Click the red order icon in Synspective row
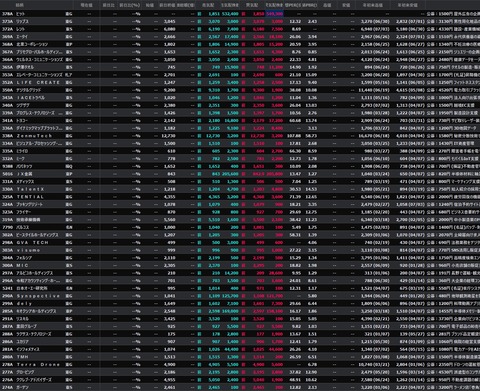The image size is (480, 391). 243,296
